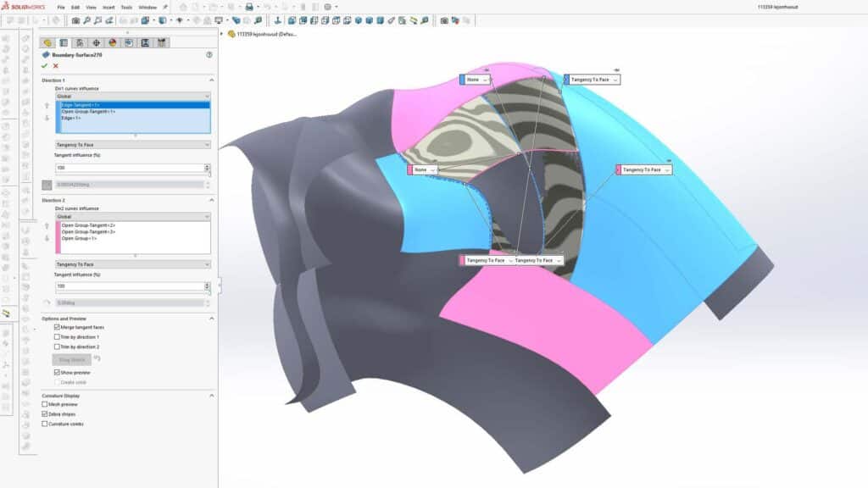The image size is (868, 488).
Task: Accept the Boundary-Surface with green checkmark
Action: click(x=45, y=66)
